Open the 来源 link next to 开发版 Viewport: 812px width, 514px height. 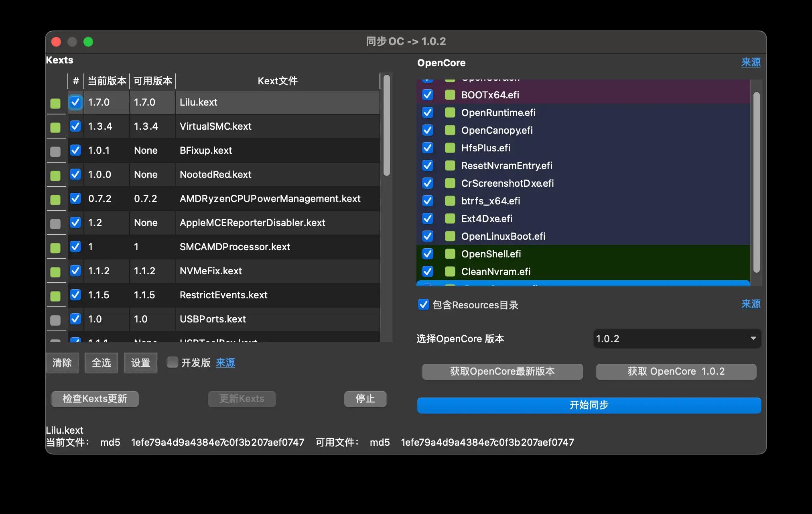pyautogui.click(x=225, y=363)
